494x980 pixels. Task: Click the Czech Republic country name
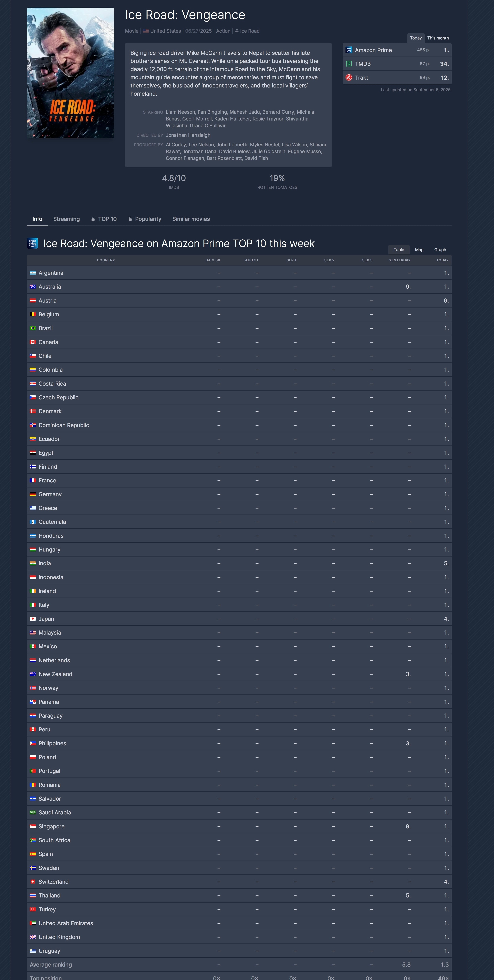coord(59,398)
